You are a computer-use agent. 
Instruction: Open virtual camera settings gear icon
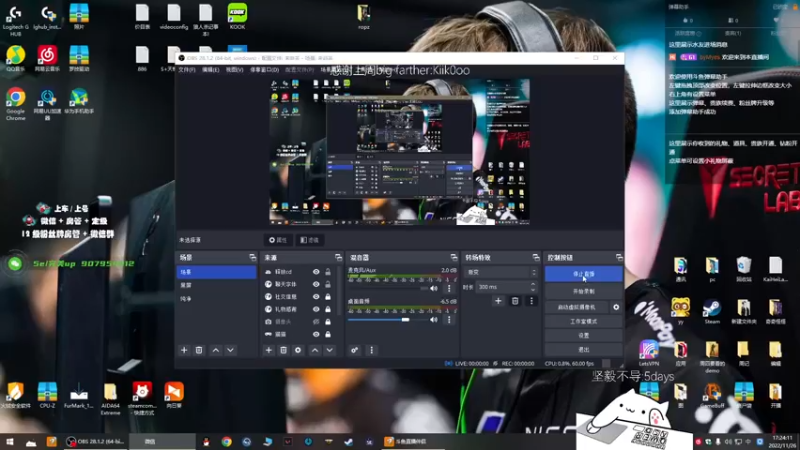(616, 307)
